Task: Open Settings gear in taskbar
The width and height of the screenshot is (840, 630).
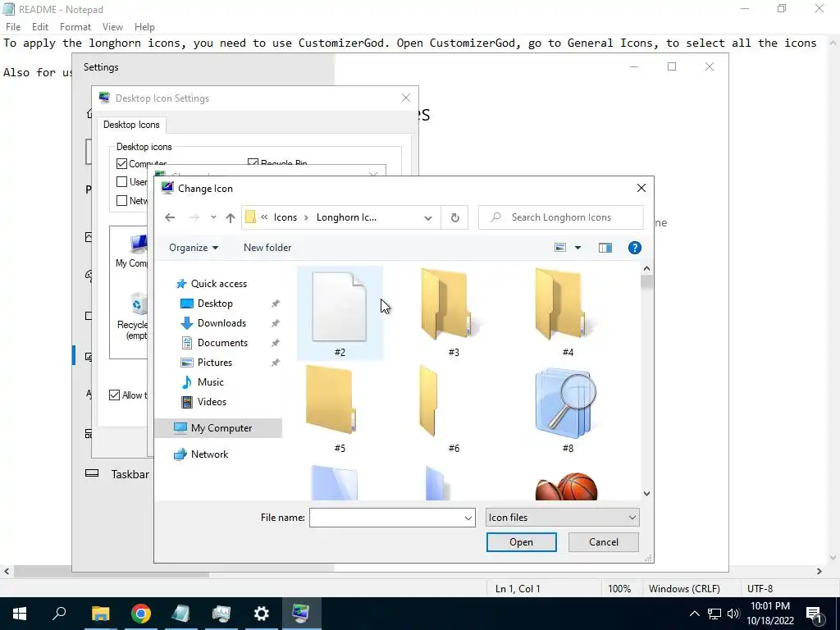Action: point(262,614)
